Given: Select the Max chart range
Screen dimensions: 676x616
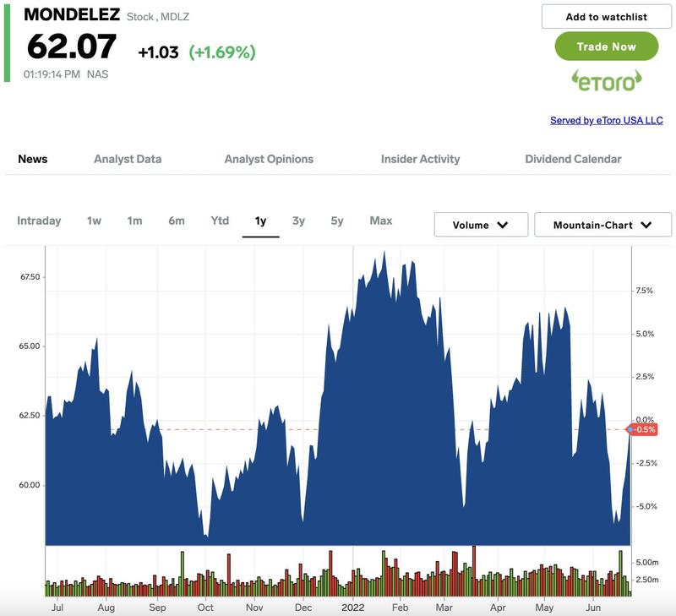Looking at the screenshot, I should (381, 221).
